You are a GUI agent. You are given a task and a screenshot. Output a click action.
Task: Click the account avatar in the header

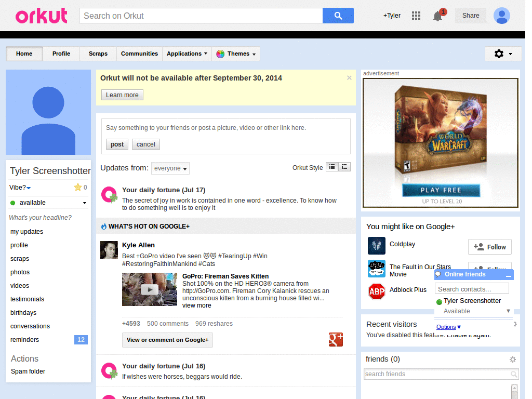pos(501,16)
